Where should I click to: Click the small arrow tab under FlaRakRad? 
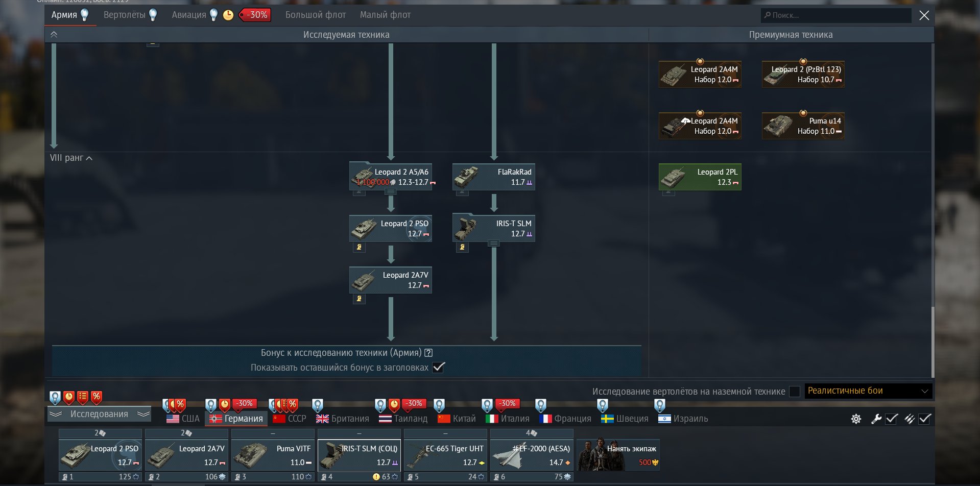click(462, 192)
